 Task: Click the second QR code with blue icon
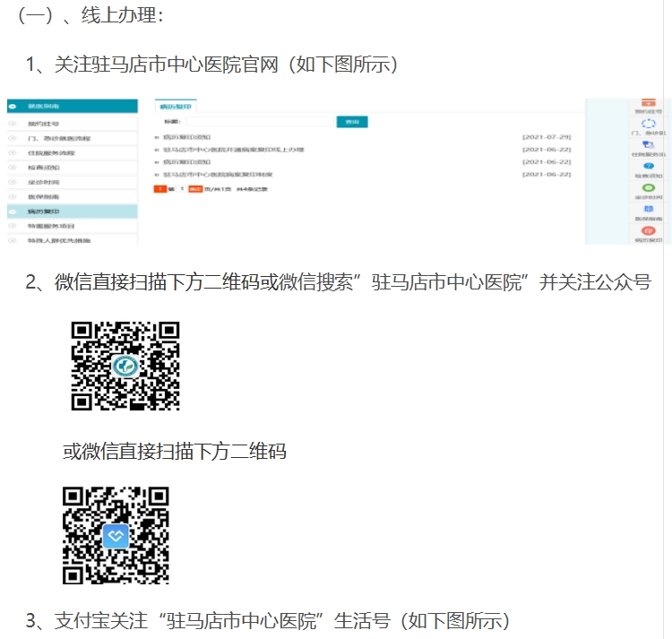116,535
